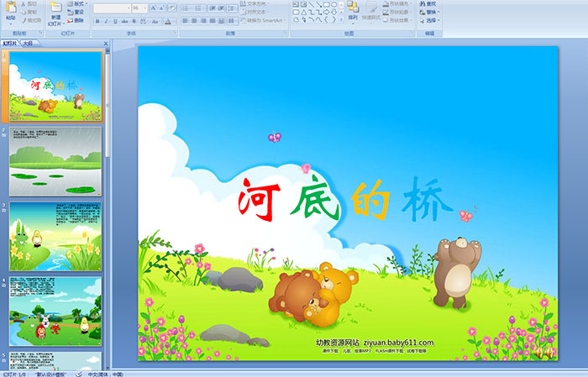Image resolution: width=588 pixels, height=377 pixels.
Task: Switch to the Outline tab in the side panel
Action: [x=28, y=42]
